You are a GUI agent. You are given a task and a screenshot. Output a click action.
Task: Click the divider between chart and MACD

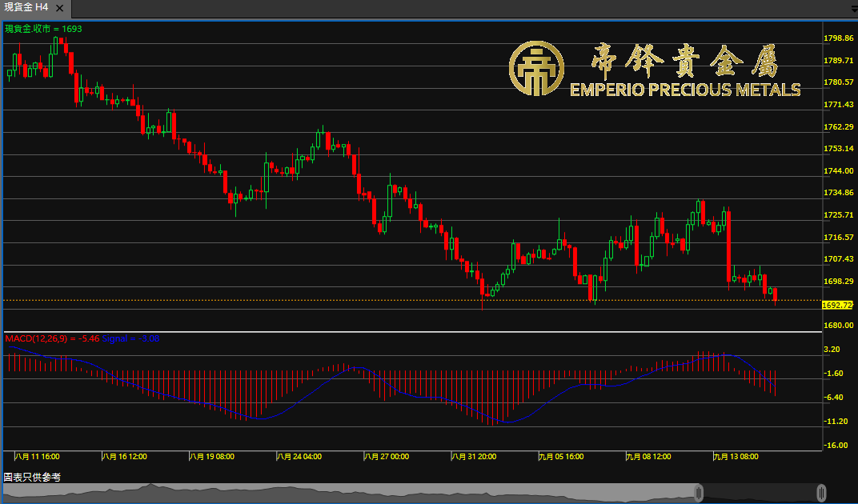pos(412,331)
